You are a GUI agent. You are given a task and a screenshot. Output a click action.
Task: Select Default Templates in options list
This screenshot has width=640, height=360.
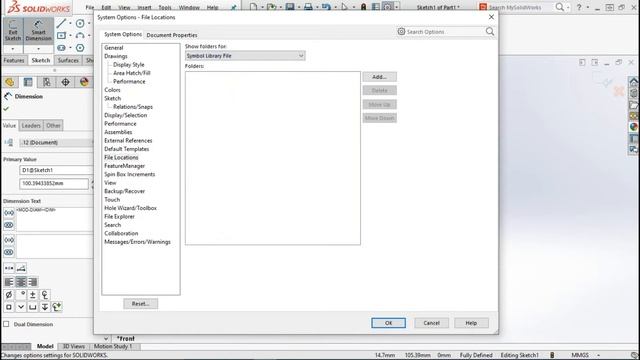pyautogui.click(x=127, y=149)
